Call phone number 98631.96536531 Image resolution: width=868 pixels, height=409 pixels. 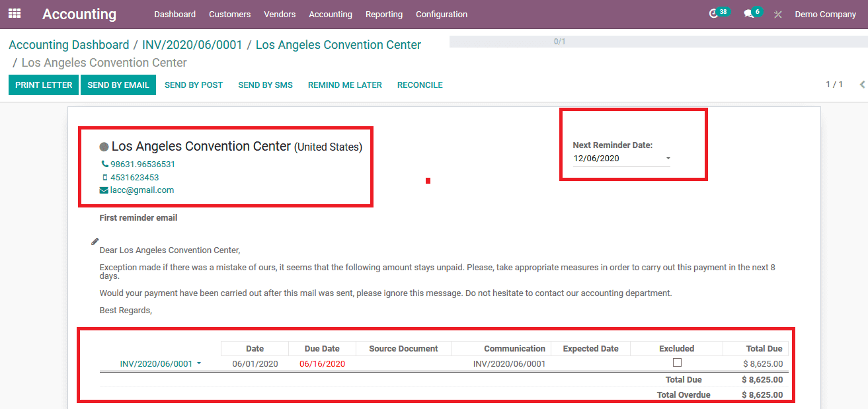pos(143,164)
